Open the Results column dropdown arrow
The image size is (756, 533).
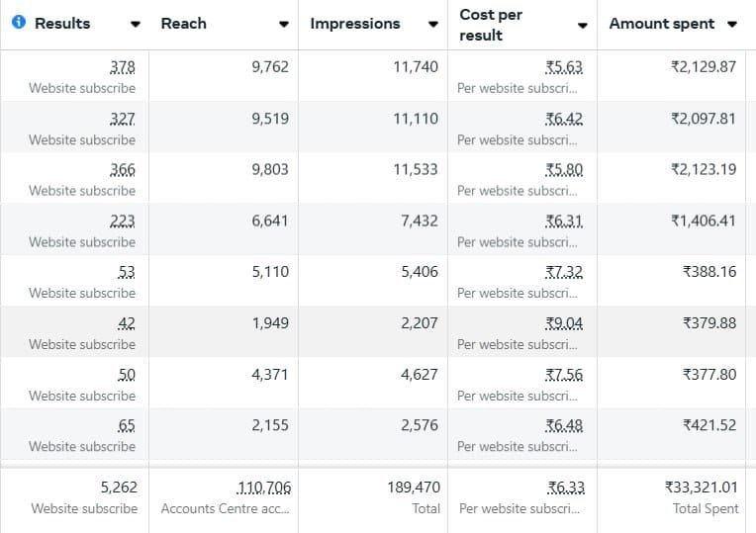click(136, 25)
